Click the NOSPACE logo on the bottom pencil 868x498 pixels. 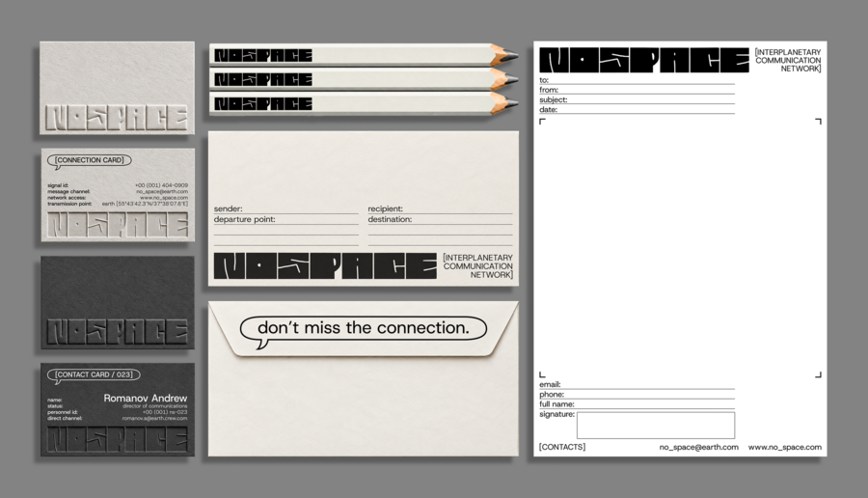263,103
